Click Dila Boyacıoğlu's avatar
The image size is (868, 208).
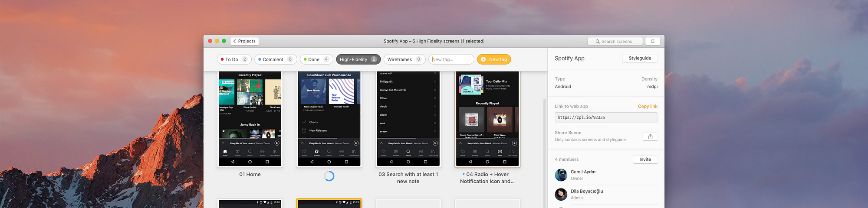(x=561, y=194)
